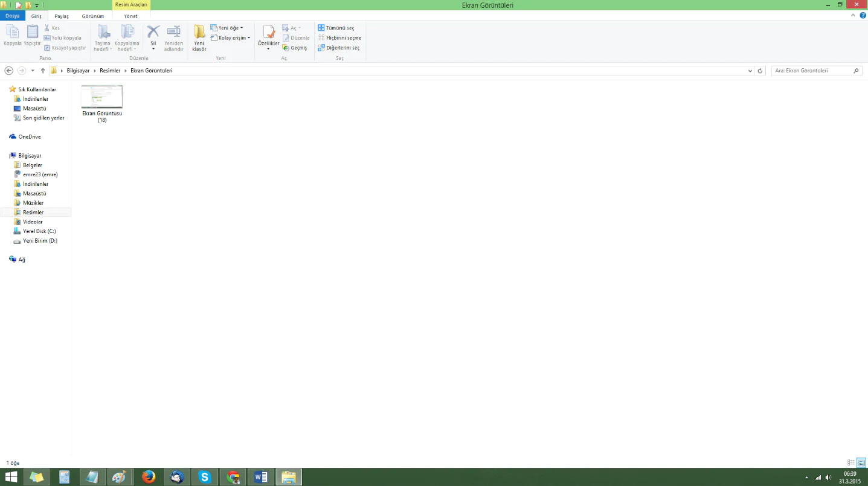Viewport: 868px width, 486px height.
Task: Switch to large icons view in status bar
Action: [861, 462]
